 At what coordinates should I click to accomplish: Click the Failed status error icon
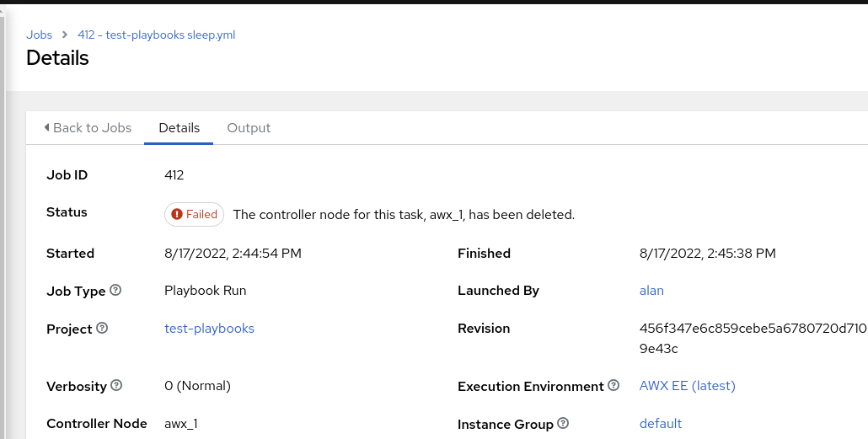point(177,214)
